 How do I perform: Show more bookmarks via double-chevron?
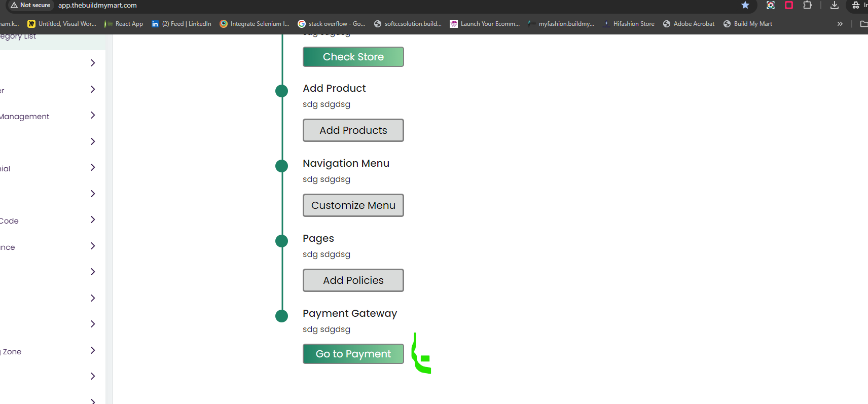840,24
